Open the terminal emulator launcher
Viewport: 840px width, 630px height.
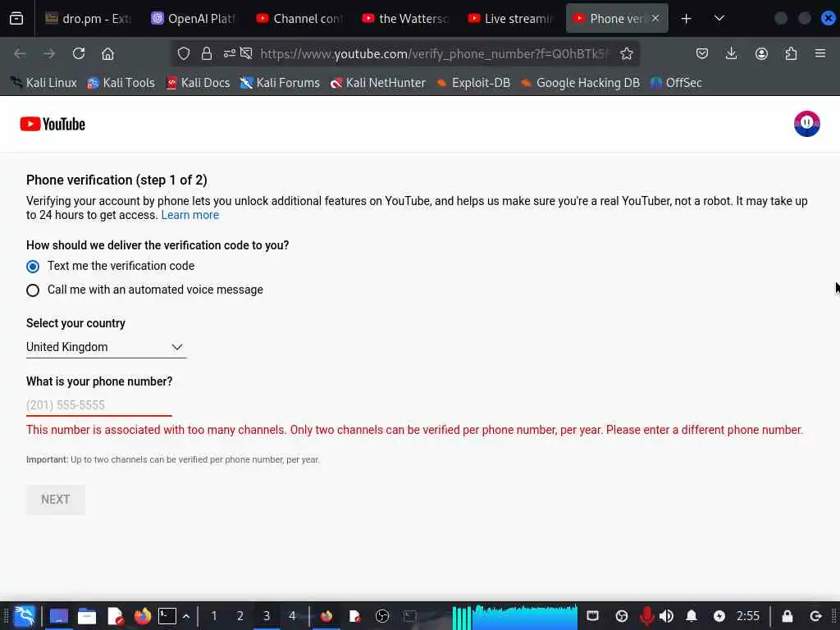pyautogui.click(x=167, y=616)
